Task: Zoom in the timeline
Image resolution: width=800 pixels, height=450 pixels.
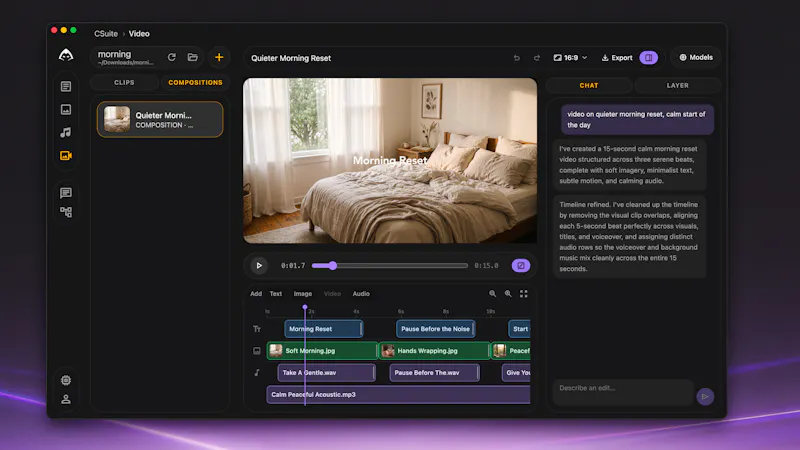Action: [508, 293]
